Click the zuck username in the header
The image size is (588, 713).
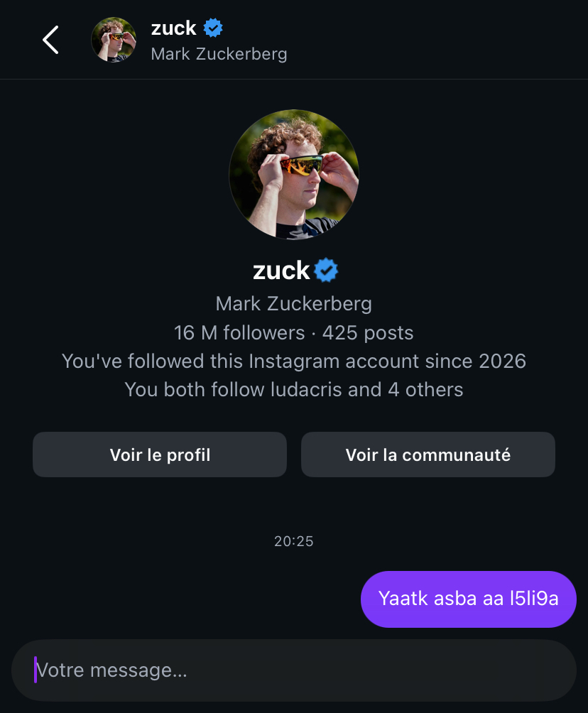click(173, 28)
